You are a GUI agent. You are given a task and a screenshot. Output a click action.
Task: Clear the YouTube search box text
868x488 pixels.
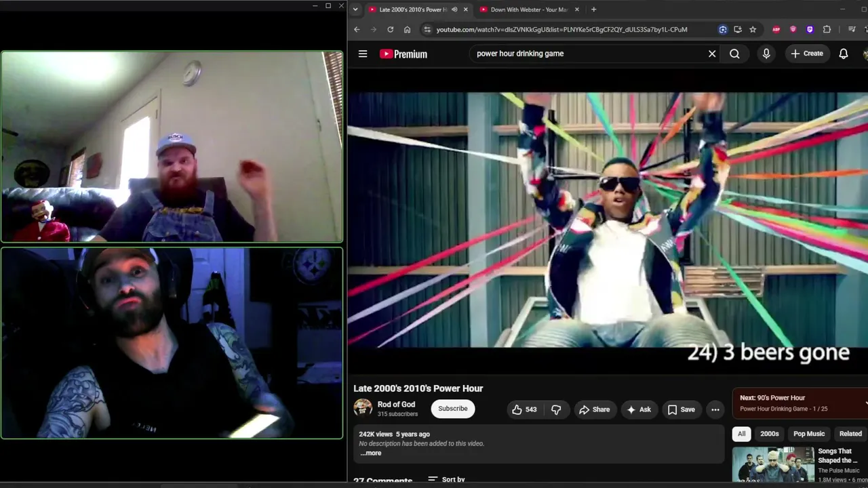coord(712,54)
